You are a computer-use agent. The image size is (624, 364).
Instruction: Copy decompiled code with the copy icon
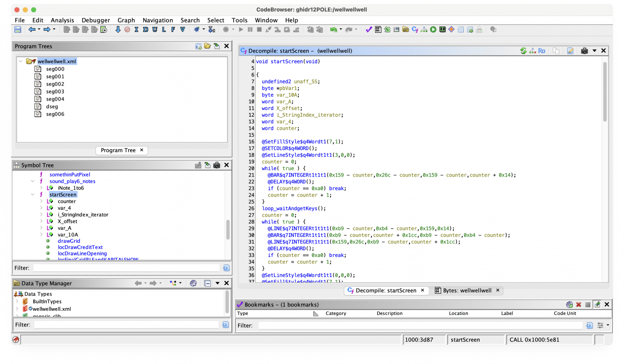point(556,51)
